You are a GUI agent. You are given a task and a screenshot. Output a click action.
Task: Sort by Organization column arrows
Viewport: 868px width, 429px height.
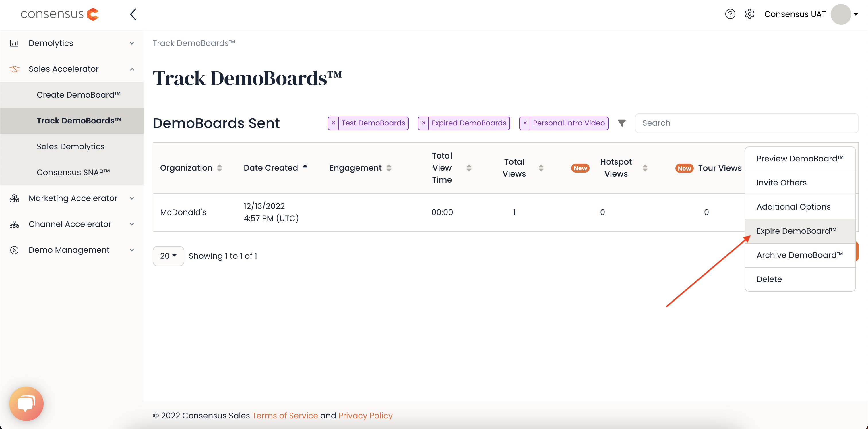219,168
